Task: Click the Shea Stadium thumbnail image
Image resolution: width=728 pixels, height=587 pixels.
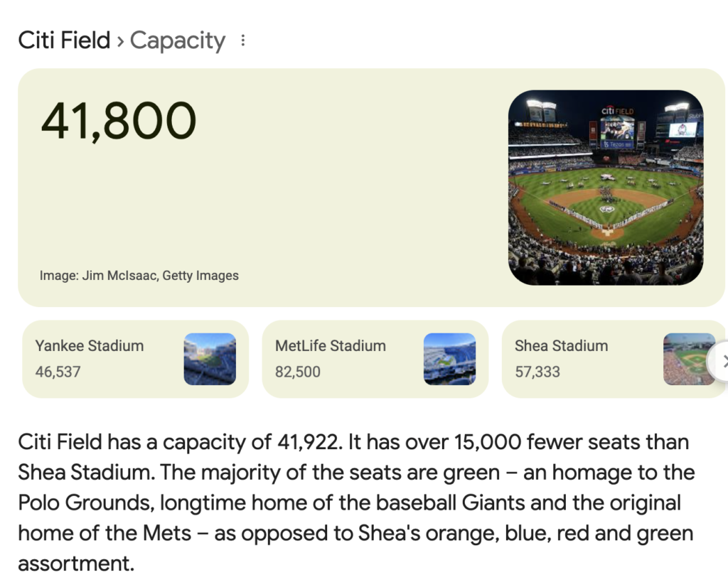Action: pos(689,359)
